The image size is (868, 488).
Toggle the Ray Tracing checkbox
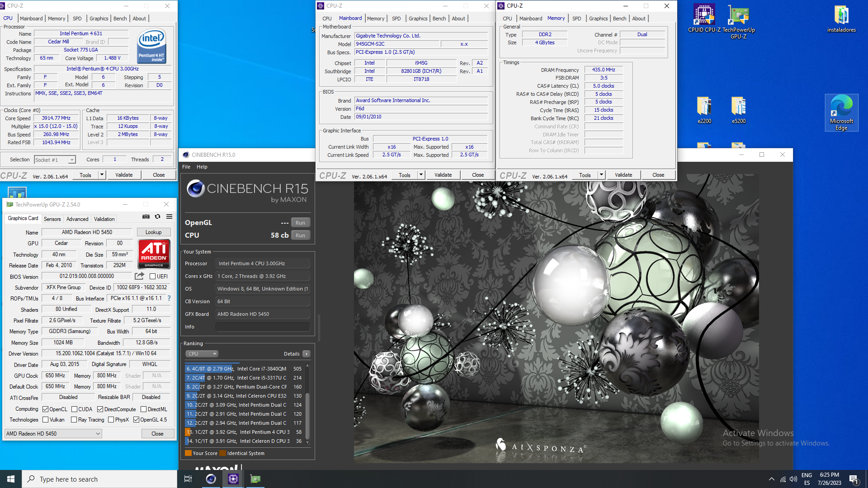pos(74,419)
